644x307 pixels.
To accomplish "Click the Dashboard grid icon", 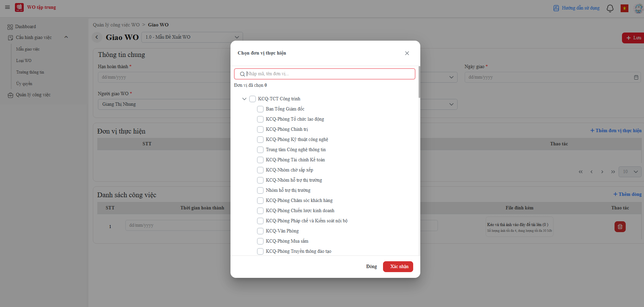I will [x=10, y=27].
